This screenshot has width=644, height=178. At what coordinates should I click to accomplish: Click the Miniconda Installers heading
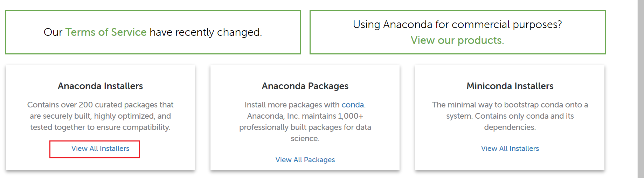coord(510,86)
